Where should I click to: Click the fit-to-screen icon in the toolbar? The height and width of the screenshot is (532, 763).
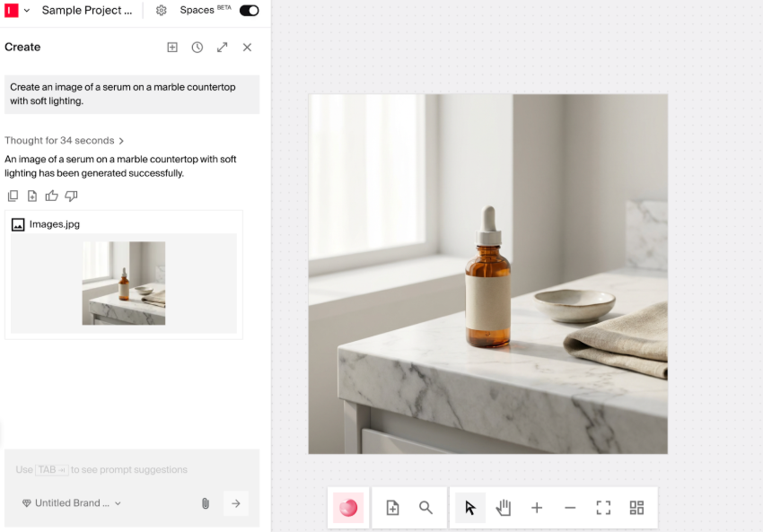603,508
